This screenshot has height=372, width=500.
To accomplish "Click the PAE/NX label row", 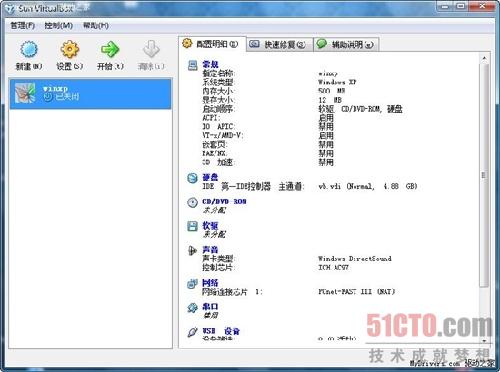I will 214,153.
